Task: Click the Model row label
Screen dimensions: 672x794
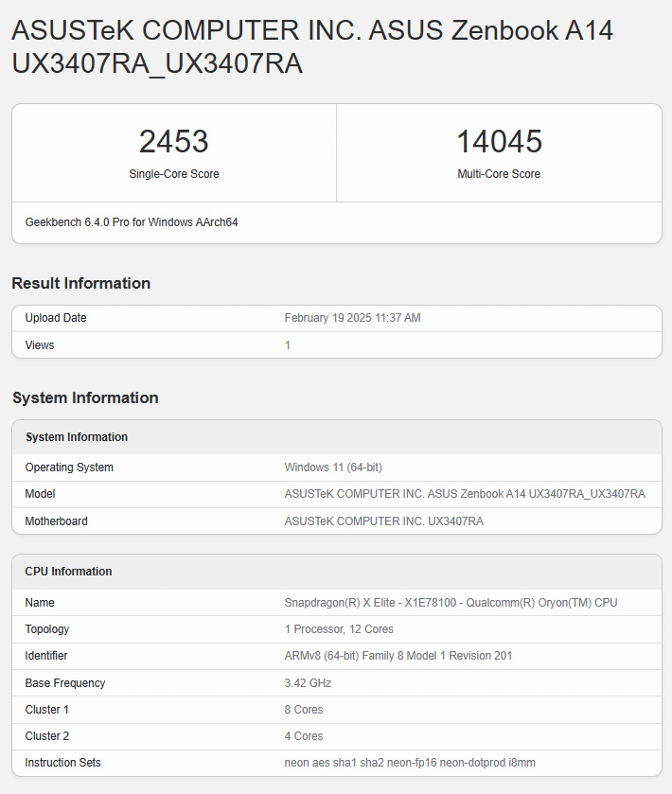Action: 40,494
